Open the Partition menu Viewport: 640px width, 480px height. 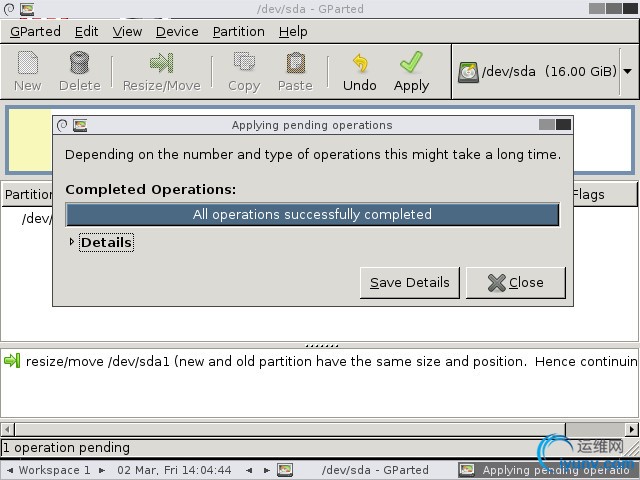pos(239,31)
